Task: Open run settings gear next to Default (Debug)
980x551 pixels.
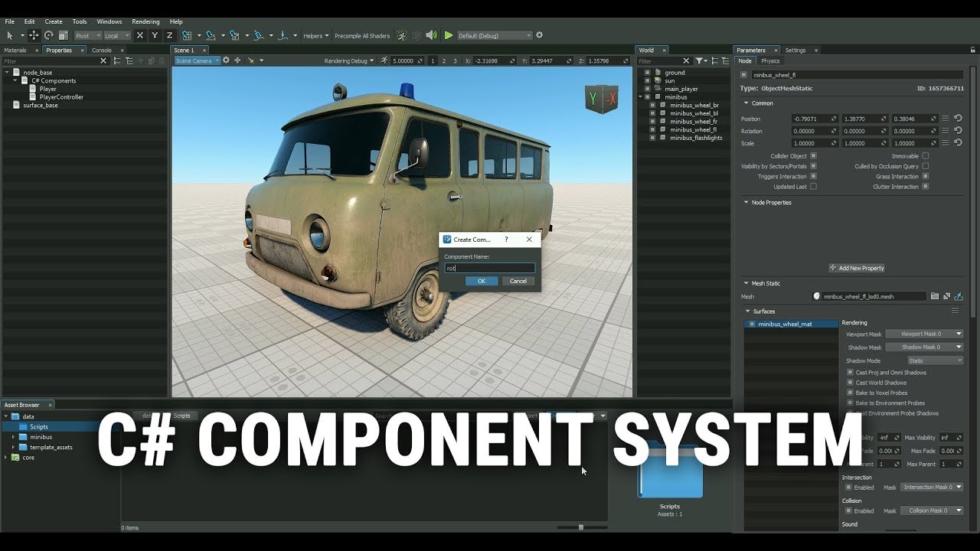Action: tap(539, 35)
